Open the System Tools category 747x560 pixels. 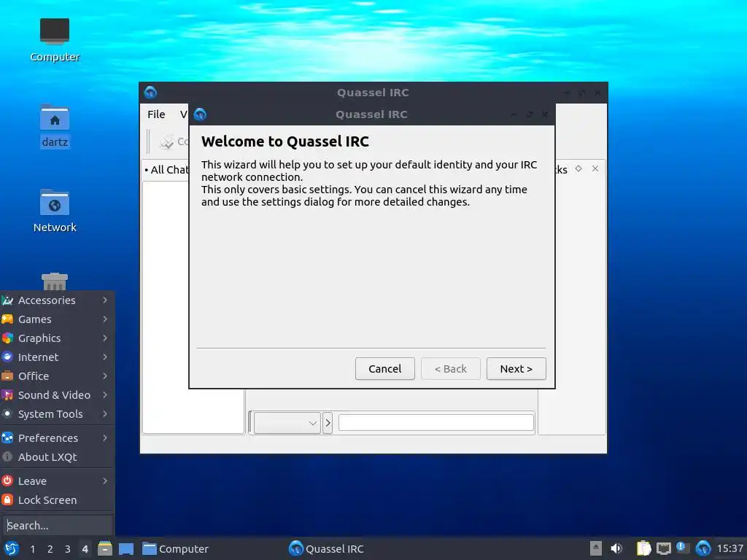coord(56,414)
